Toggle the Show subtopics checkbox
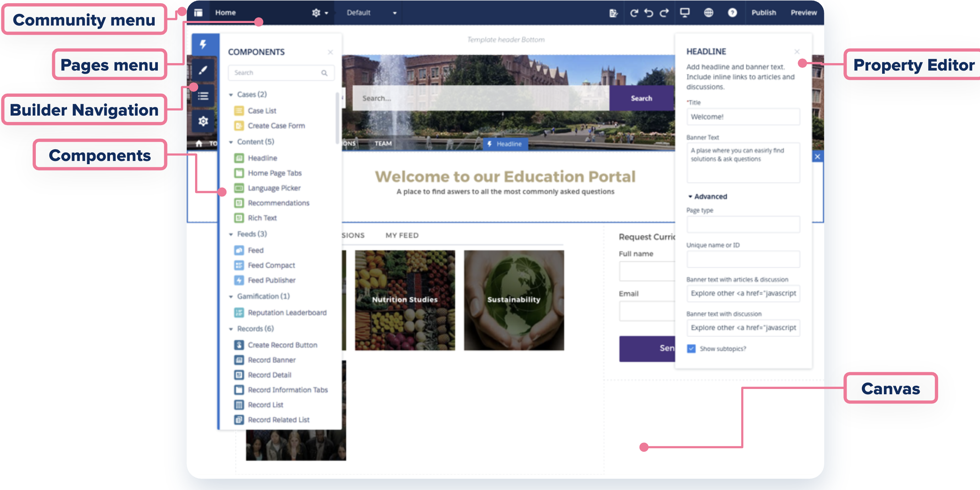This screenshot has width=980, height=490. pyautogui.click(x=691, y=349)
